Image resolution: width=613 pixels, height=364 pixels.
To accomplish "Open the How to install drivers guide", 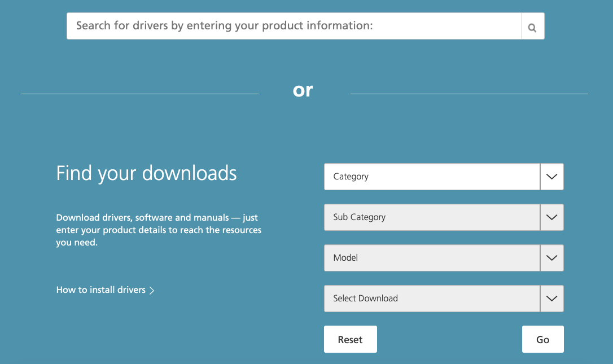I will pos(100,290).
